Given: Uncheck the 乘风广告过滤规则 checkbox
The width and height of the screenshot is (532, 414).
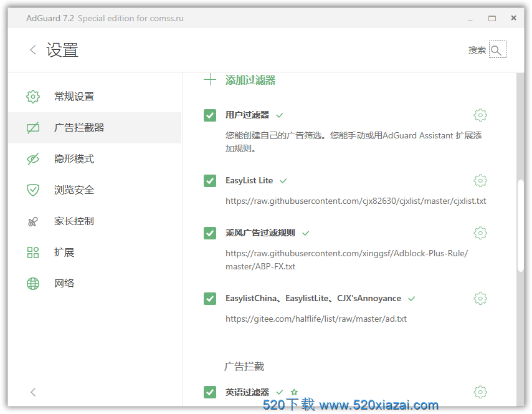Looking at the screenshot, I should click(x=210, y=233).
